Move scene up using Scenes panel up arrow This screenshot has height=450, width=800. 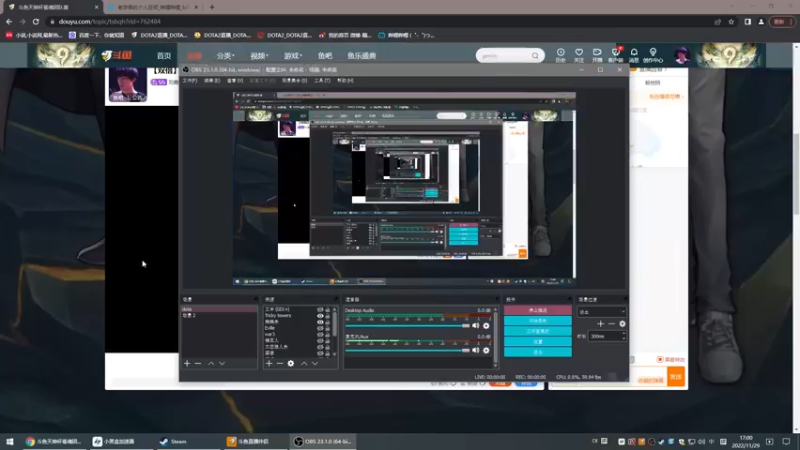pos(211,363)
